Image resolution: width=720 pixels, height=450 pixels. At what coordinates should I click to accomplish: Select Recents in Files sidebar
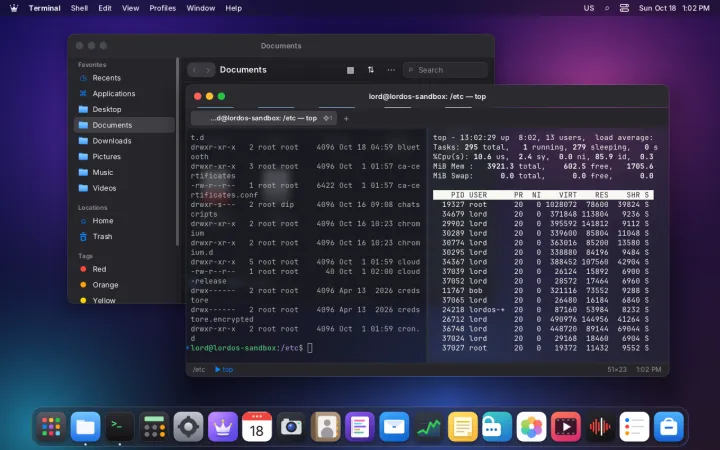[x=124, y=78]
